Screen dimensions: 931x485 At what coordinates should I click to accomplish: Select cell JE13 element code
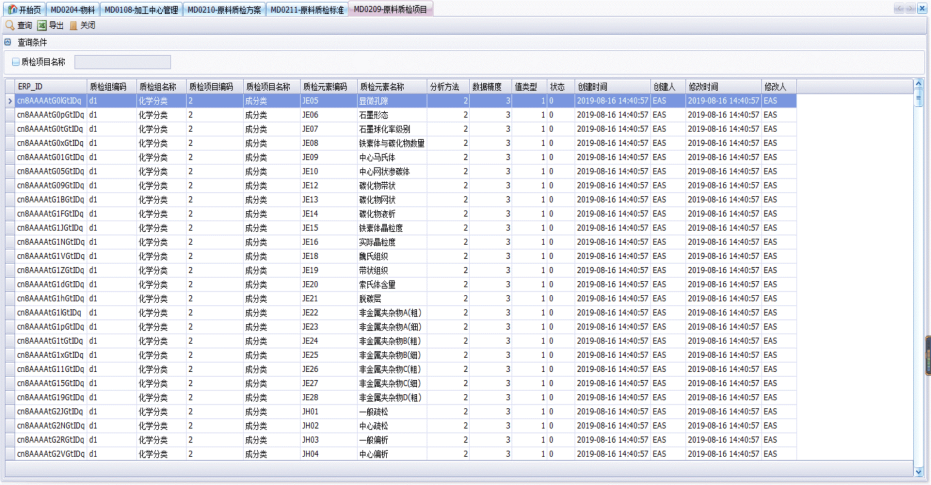(329, 200)
